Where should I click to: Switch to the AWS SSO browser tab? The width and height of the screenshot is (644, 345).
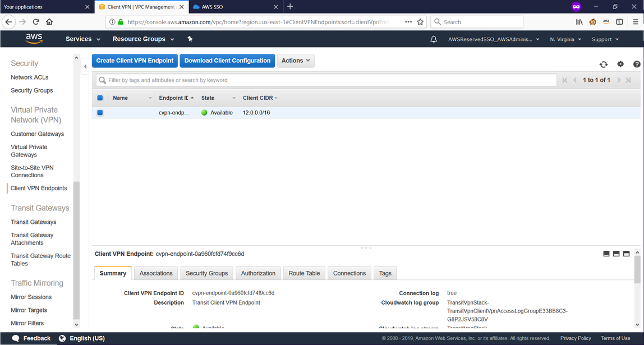click(236, 7)
